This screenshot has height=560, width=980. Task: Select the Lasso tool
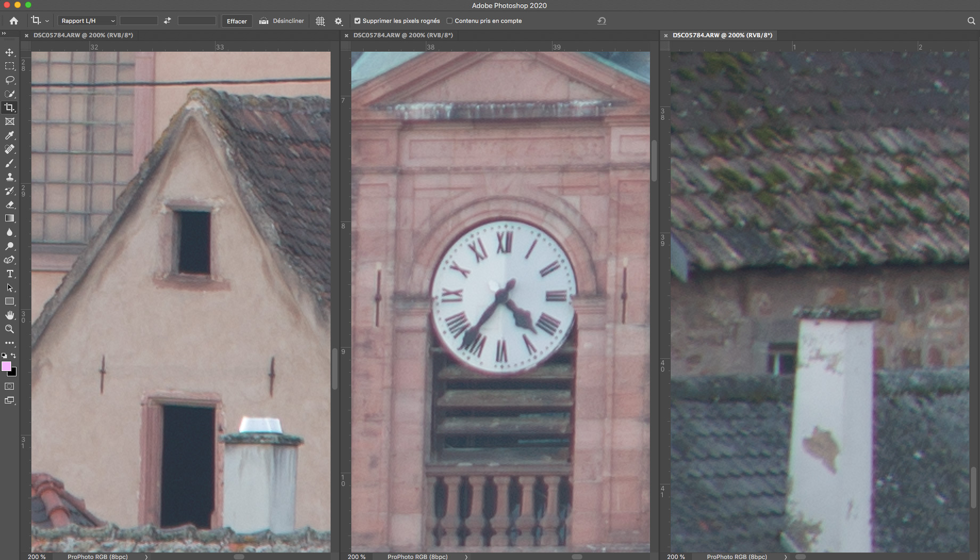pos(10,80)
